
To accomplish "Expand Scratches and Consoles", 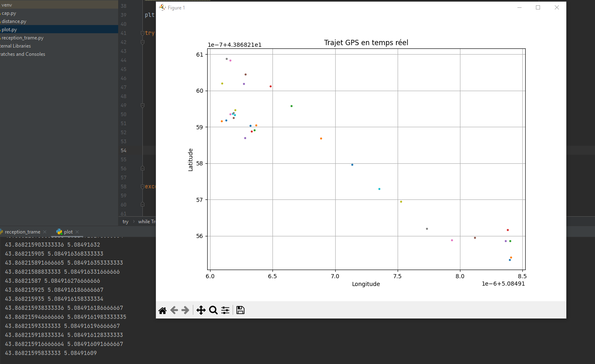I will pyautogui.click(x=23, y=54).
